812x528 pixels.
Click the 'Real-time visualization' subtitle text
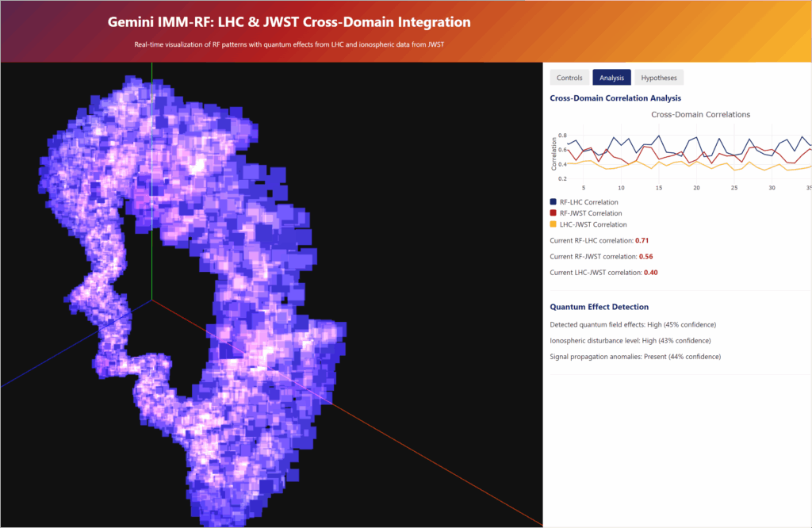289,44
